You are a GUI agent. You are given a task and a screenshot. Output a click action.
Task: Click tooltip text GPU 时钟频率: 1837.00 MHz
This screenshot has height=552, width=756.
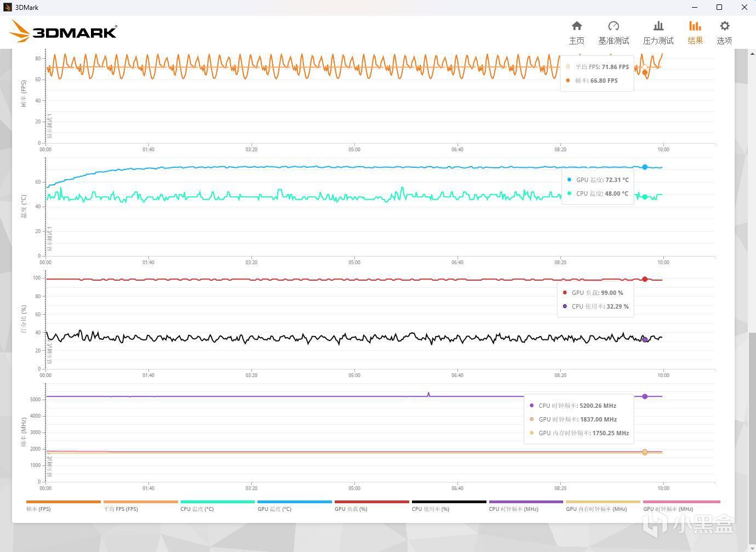(x=578, y=419)
